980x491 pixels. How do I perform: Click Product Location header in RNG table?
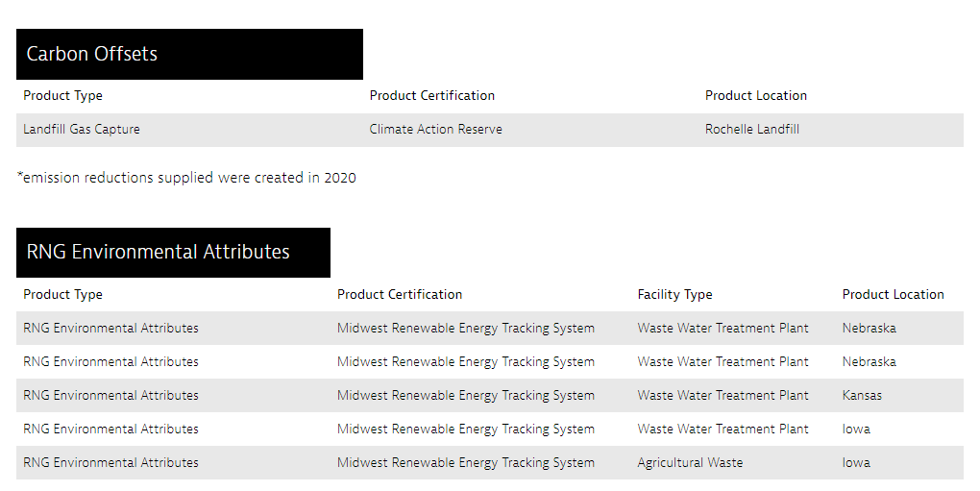point(894,294)
